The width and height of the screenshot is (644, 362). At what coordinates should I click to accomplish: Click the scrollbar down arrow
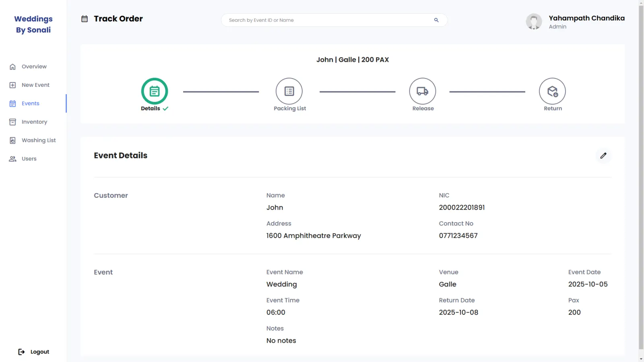(641, 358)
